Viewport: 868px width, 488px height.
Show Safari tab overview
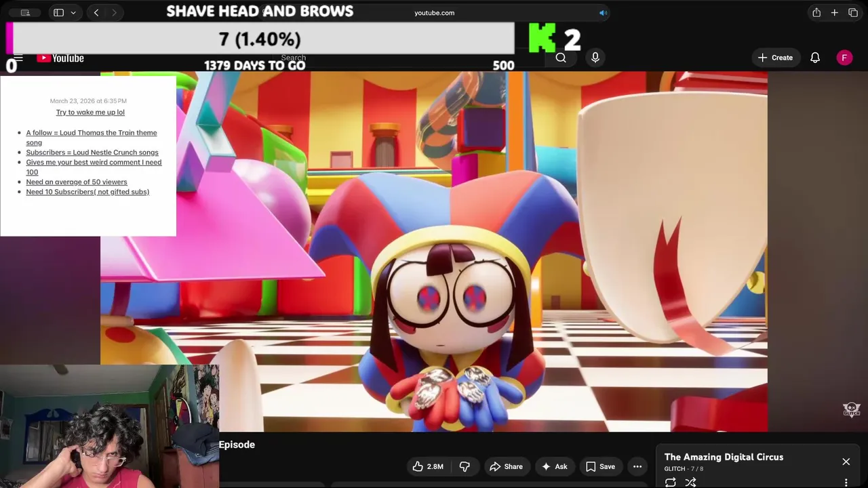853,13
